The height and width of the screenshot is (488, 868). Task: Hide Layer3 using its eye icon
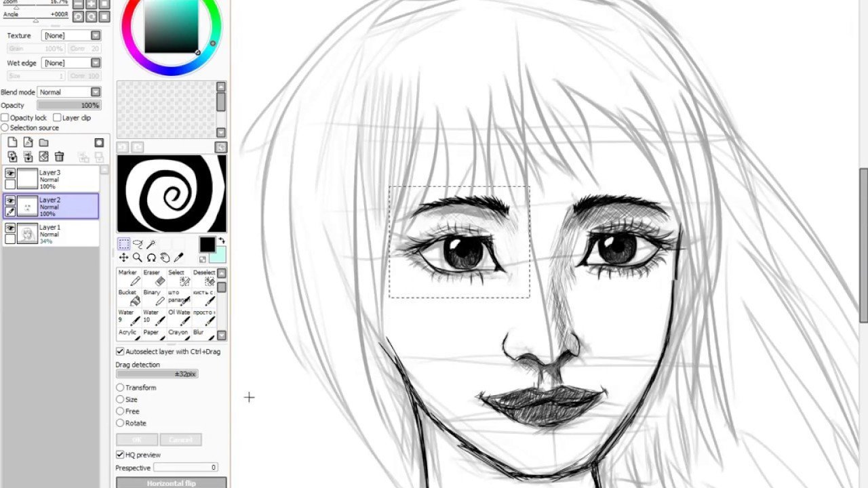pyautogui.click(x=10, y=174)
